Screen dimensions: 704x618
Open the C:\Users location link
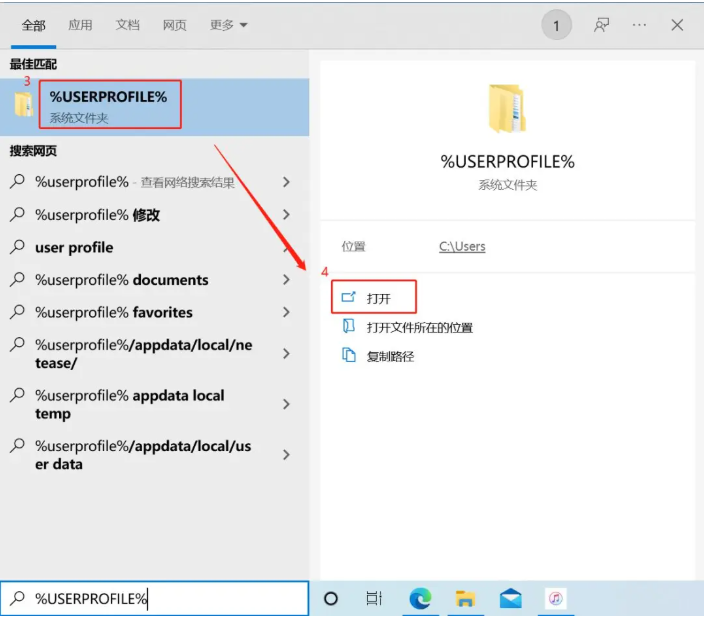coord(462,247)
